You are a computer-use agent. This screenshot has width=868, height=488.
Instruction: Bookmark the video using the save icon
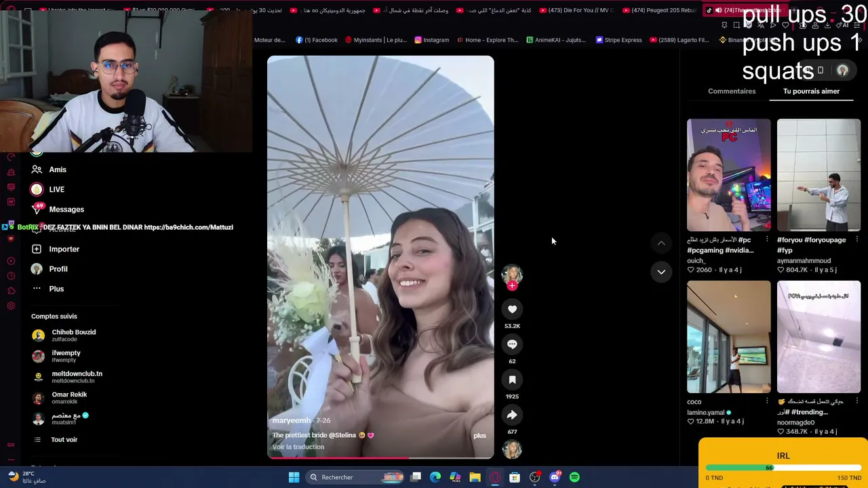click(x=512, y=380)
